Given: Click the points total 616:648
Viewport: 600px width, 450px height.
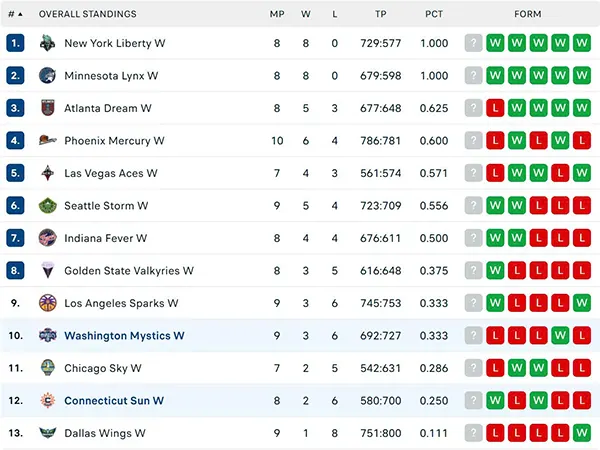Looking at the screenshot, I should click(x=381, y=271).
